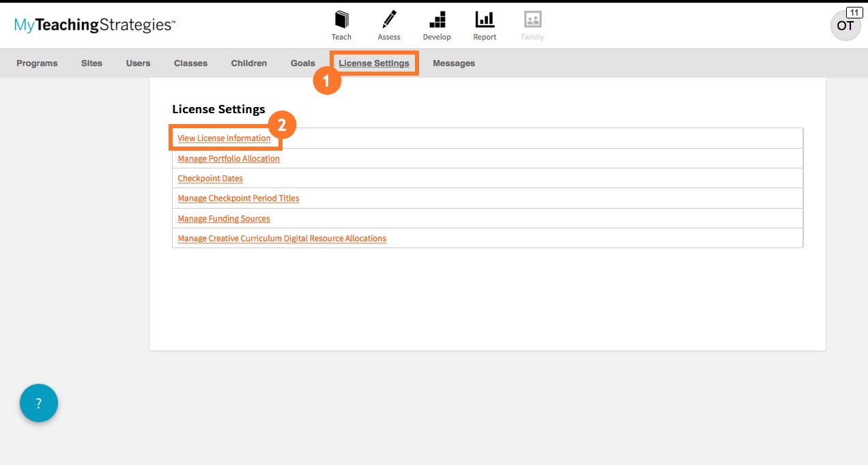Screen dimensions: 868x465
Task: Click Manage Portfolio Allocation link
Action: [x=229, y=159]
